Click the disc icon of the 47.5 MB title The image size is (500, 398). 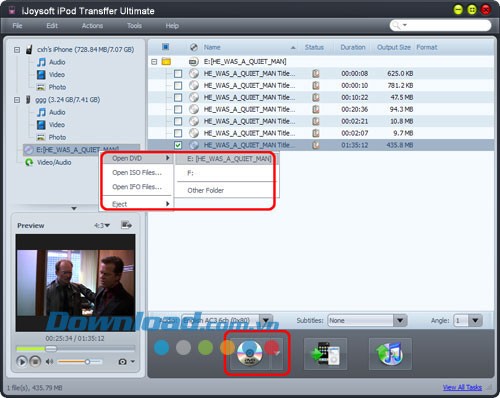click(x=194, y=97)
